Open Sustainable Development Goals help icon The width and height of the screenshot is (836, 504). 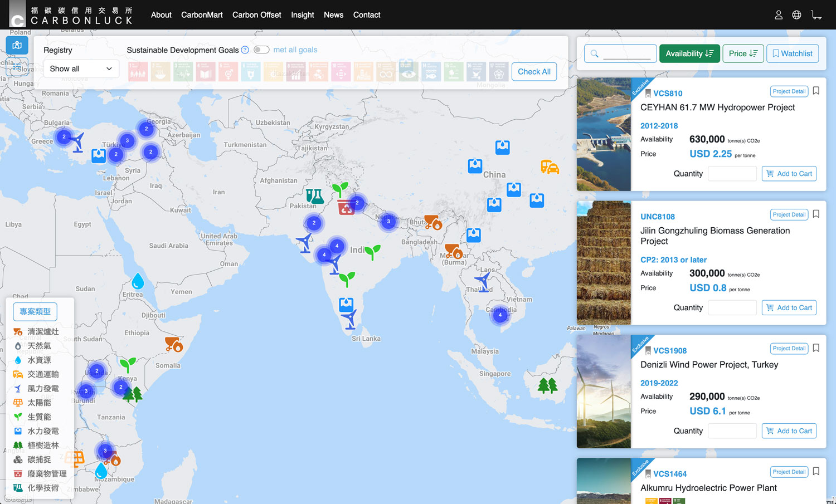(245, 50)
